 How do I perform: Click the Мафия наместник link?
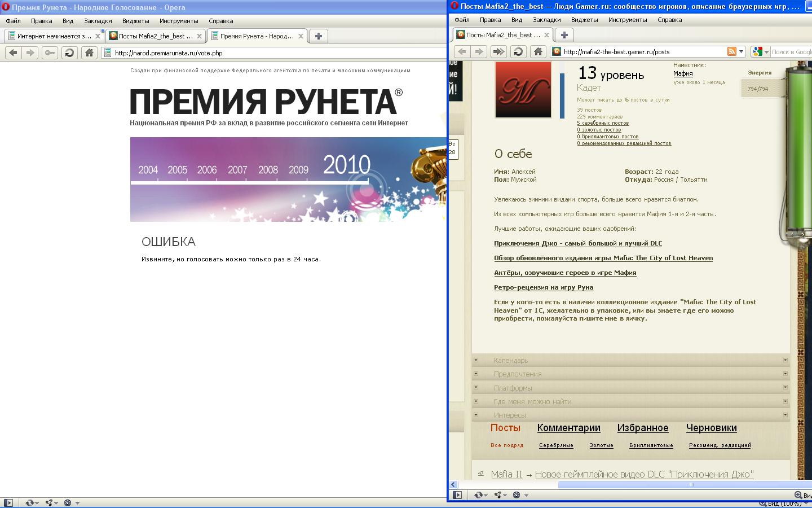(x=683, y=73)
